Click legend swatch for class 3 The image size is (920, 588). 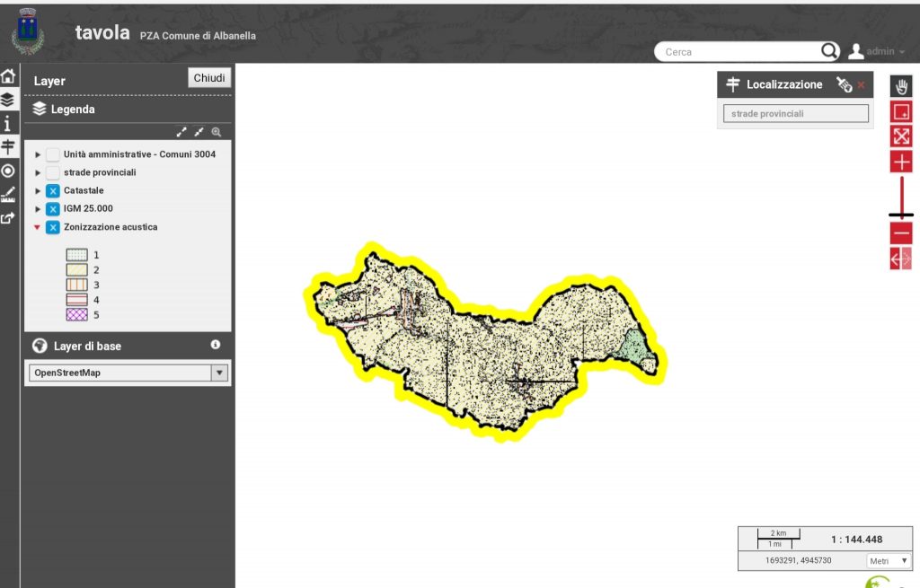click(x=77, y=285)
